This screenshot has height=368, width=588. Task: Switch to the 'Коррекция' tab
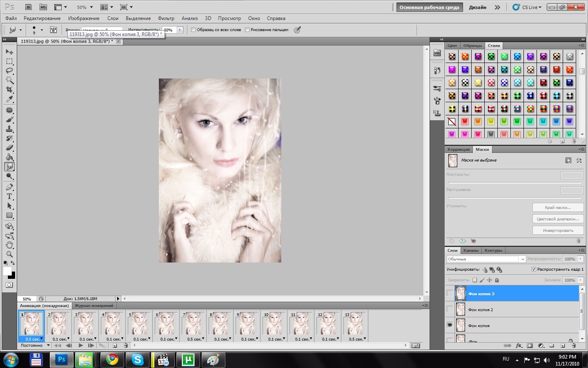tap(459, 149)
